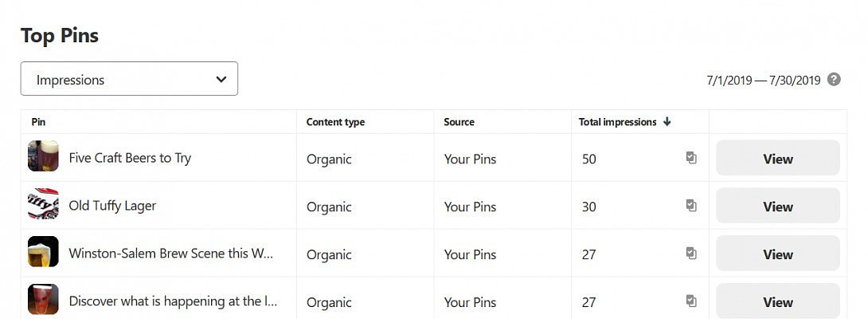Click copy icon in Discover what is happening row
The image size is (868, 319).
(x=691, y=301)
